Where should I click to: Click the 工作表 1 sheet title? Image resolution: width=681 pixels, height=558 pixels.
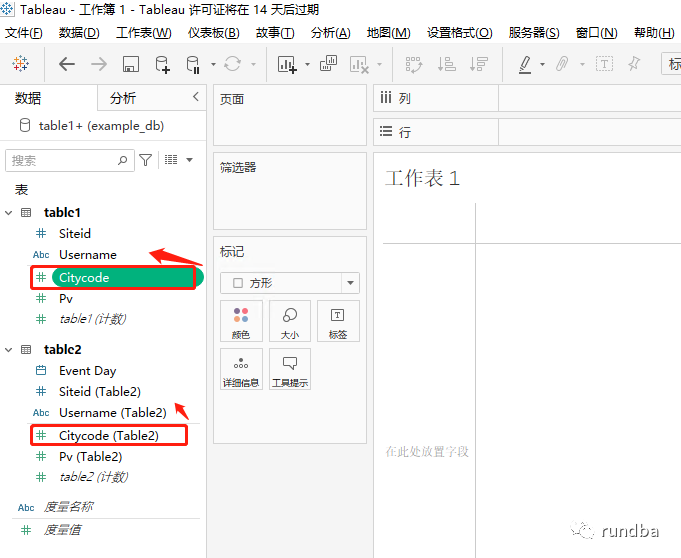[423, 178]
